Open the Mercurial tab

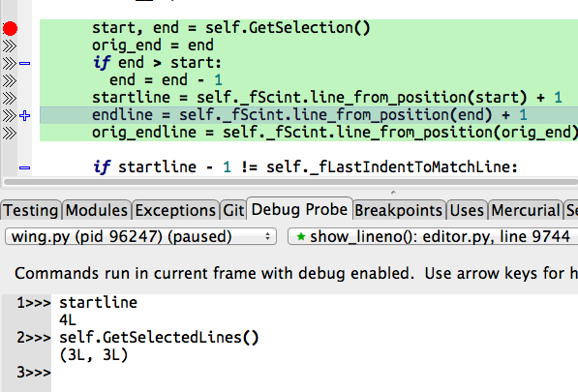coord(526,210)
